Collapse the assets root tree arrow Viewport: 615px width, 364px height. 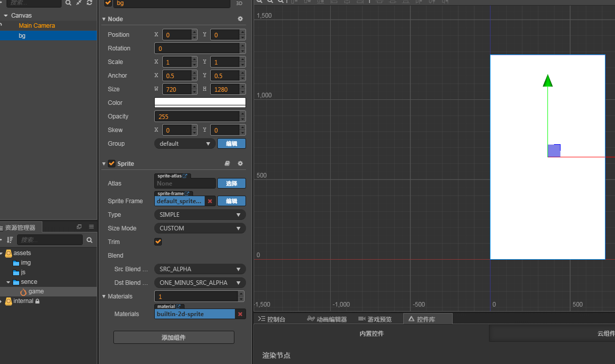click(2, 253)
